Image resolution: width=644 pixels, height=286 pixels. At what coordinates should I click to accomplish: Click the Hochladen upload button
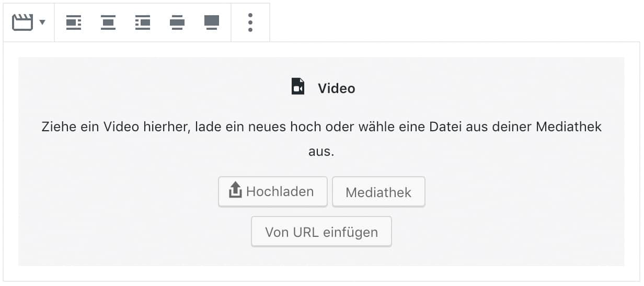(x=273, y=192)
